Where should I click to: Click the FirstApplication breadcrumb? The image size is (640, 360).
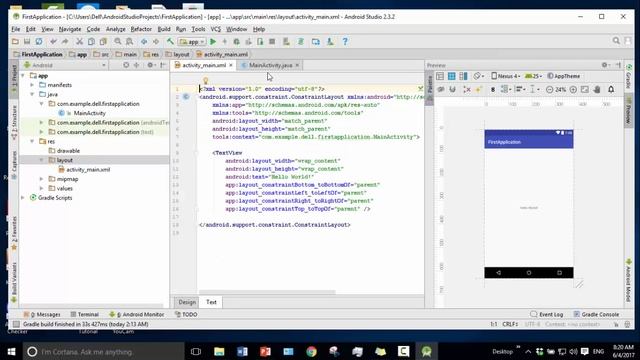click(38, 54)
